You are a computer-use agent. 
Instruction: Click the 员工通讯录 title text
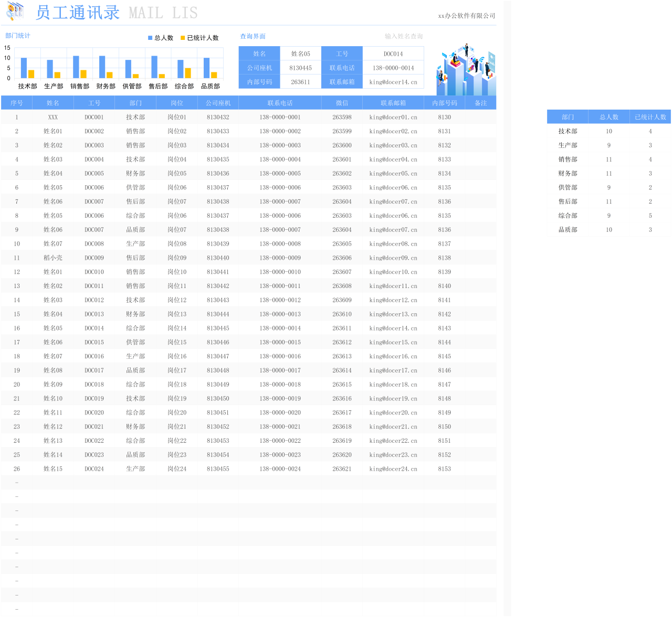click(78, 13)
